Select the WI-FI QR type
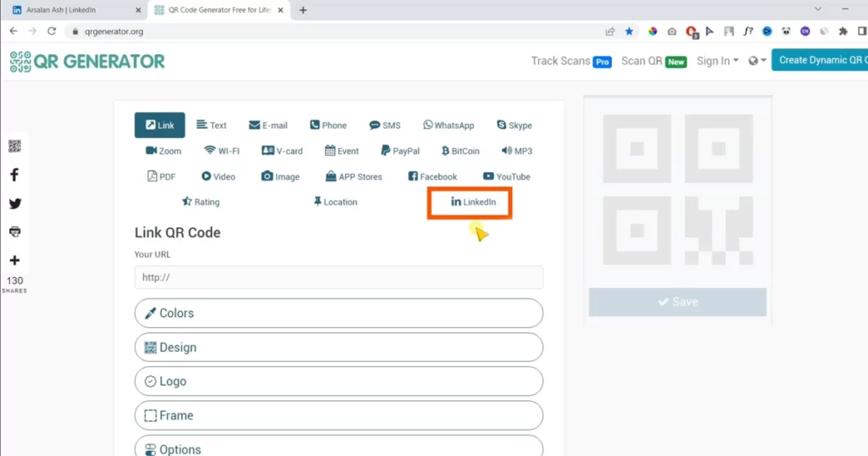Image resolution: width=868 pixels, height=456 pixels. [x=221, y=151]
